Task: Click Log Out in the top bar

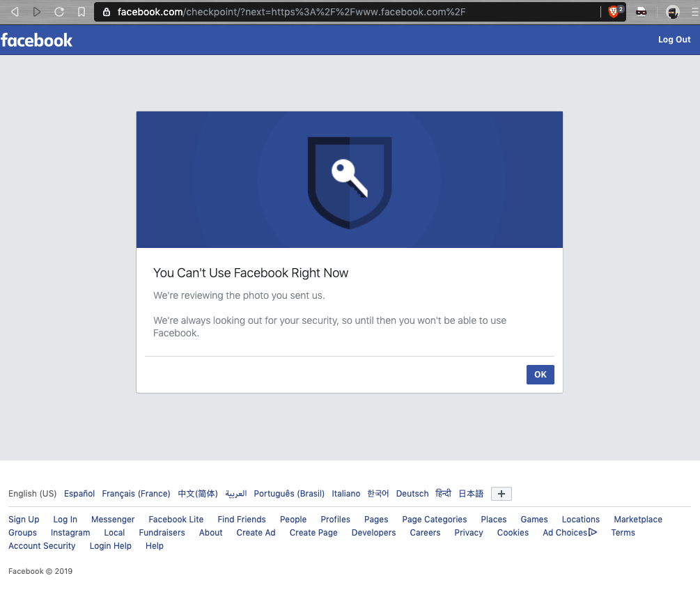Action: [674, 40]
